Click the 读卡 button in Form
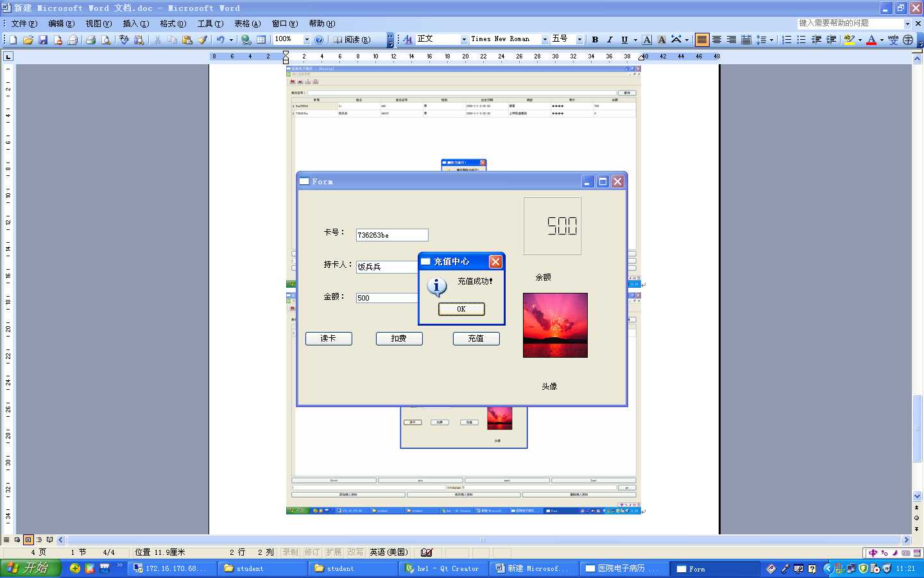 pos(329,338)
